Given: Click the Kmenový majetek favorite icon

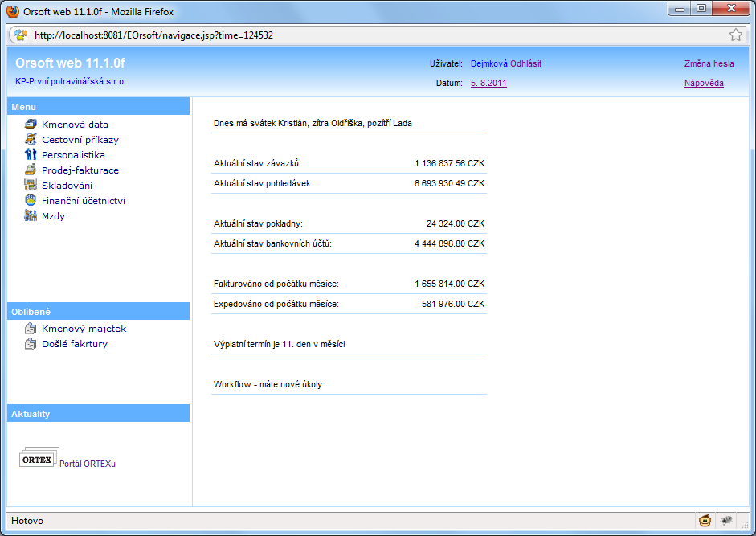Looking at the screenshot, I should (x=31, y=329).
